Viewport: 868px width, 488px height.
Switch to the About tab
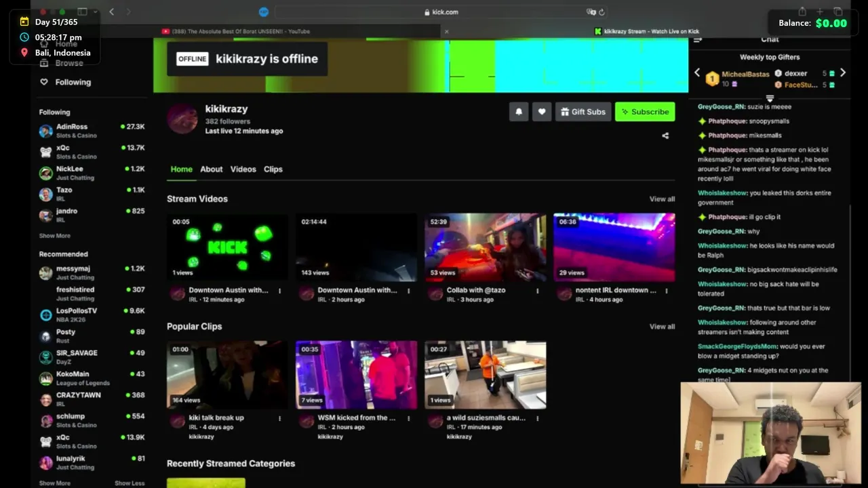[211, 169]
